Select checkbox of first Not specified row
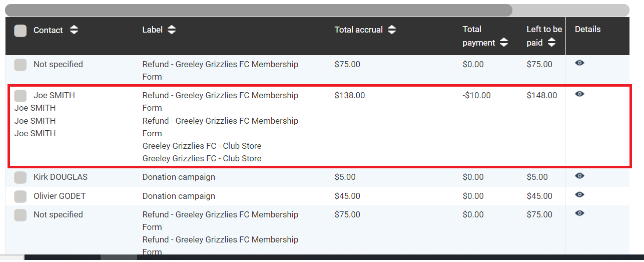Image resolution: width=644 pixels, height=262 pixels. [x=21, y=65]
